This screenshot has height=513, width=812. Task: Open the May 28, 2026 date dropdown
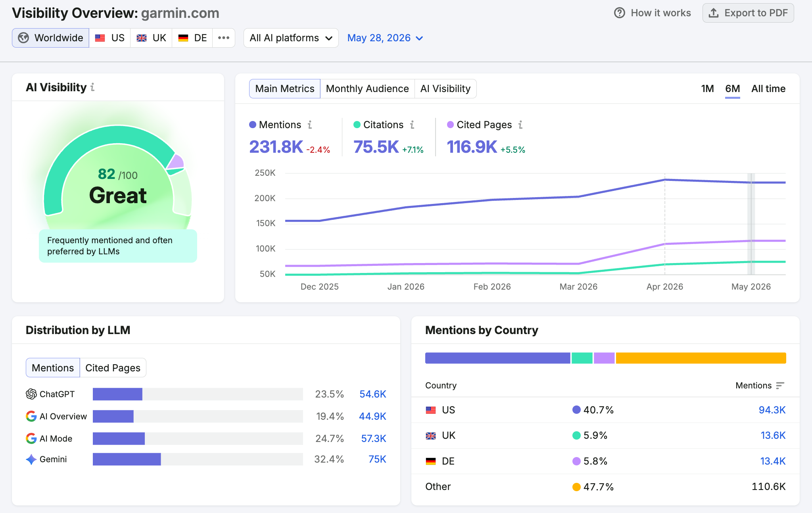(385, 38)
